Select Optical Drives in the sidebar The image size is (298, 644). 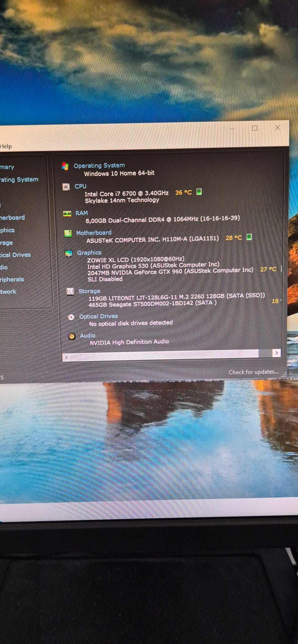point(15,255)
